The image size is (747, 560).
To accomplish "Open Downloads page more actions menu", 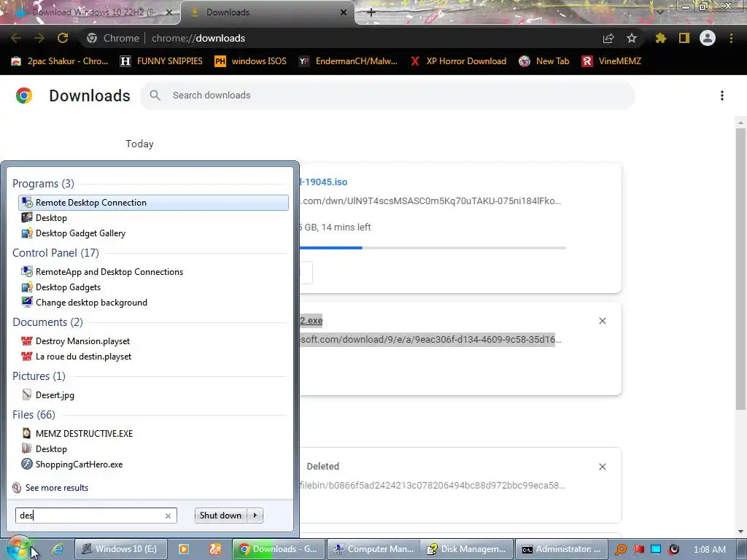I will pyautogui.click(x=722, y=96).
